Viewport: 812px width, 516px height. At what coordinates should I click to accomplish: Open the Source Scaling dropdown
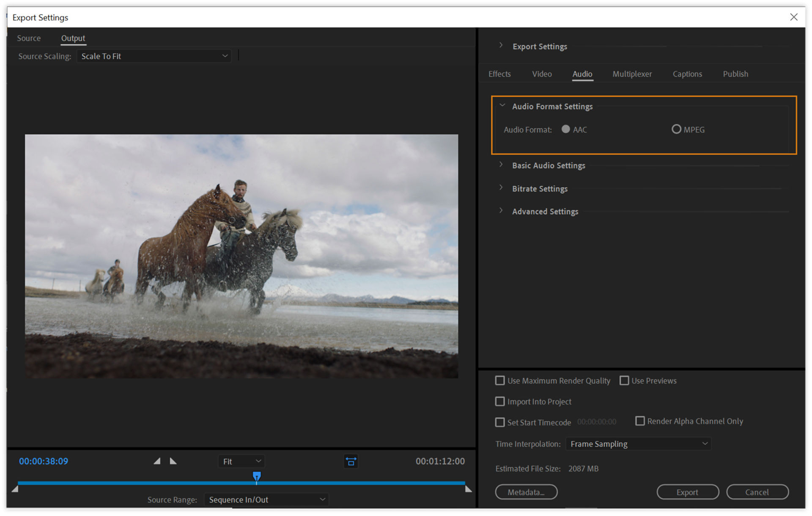click(x=154, y=56)
